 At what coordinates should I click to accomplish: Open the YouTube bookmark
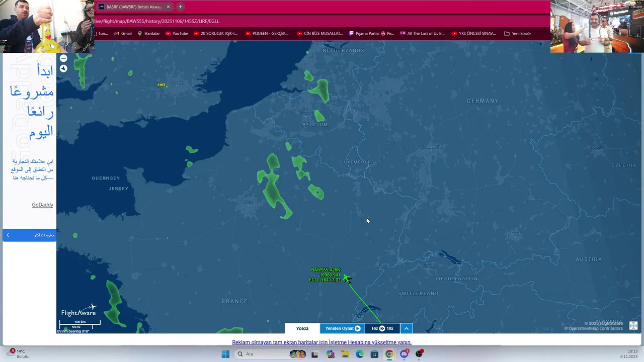[x=177, y=34]
